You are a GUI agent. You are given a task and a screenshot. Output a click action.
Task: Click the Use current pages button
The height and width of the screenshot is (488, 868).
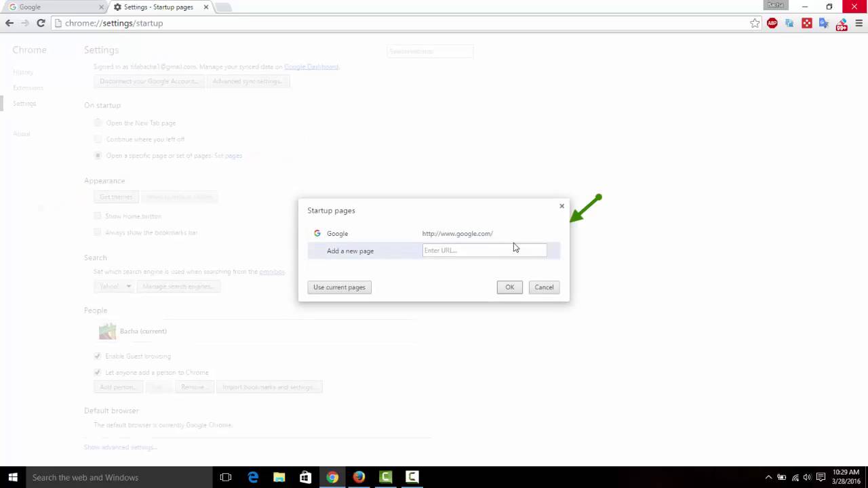tap(339, 287)
